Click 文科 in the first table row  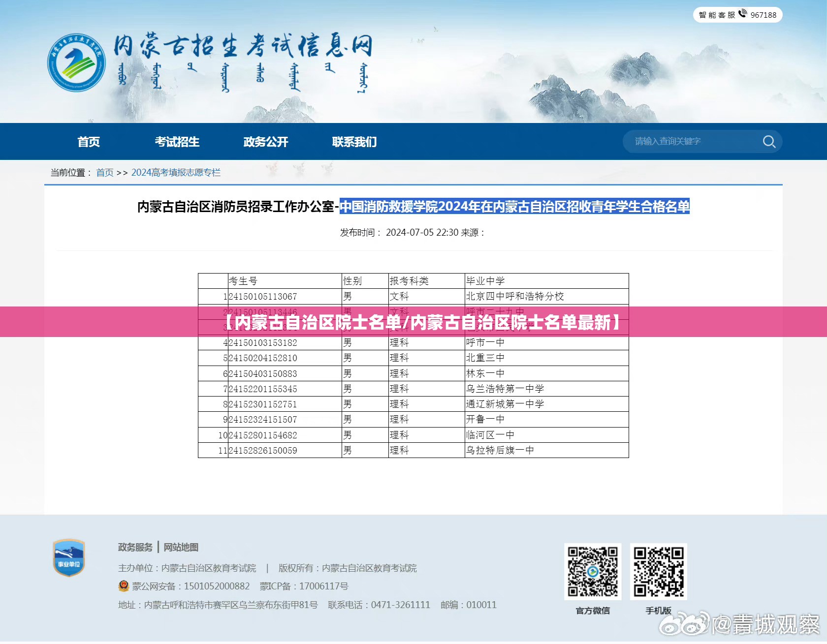pos(399,297)
